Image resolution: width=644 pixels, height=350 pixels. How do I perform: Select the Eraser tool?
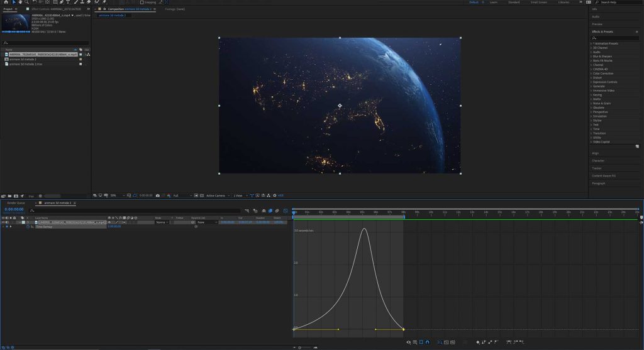[88, 2]
